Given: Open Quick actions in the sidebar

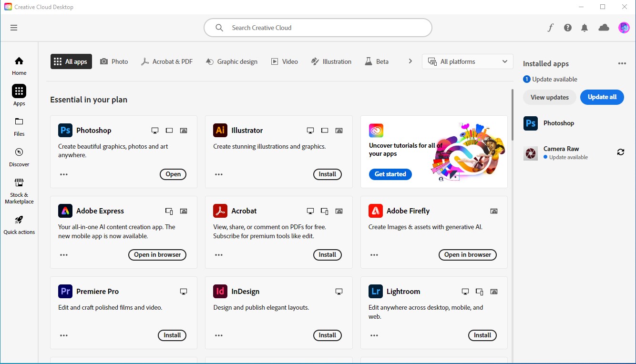Looking at the screenshot, I should (19, 225).
